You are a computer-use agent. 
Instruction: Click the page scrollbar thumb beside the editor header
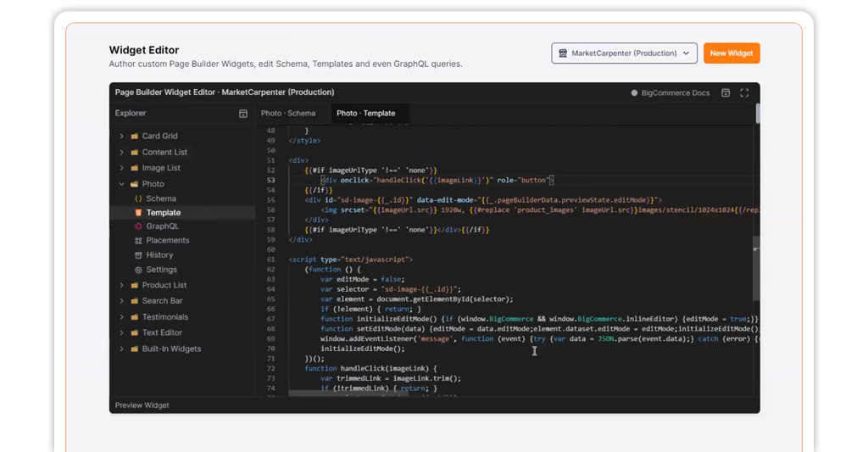(757, 113)
